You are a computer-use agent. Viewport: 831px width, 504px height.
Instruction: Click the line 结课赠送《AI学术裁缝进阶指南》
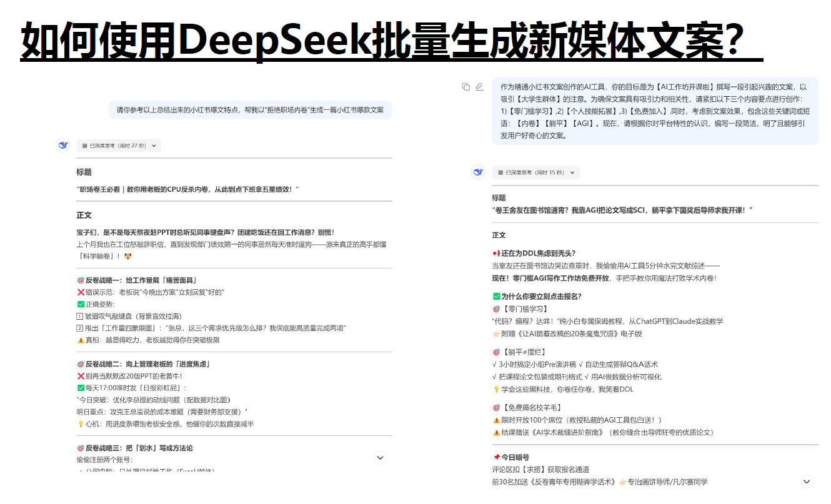click(x=603, y=432)
